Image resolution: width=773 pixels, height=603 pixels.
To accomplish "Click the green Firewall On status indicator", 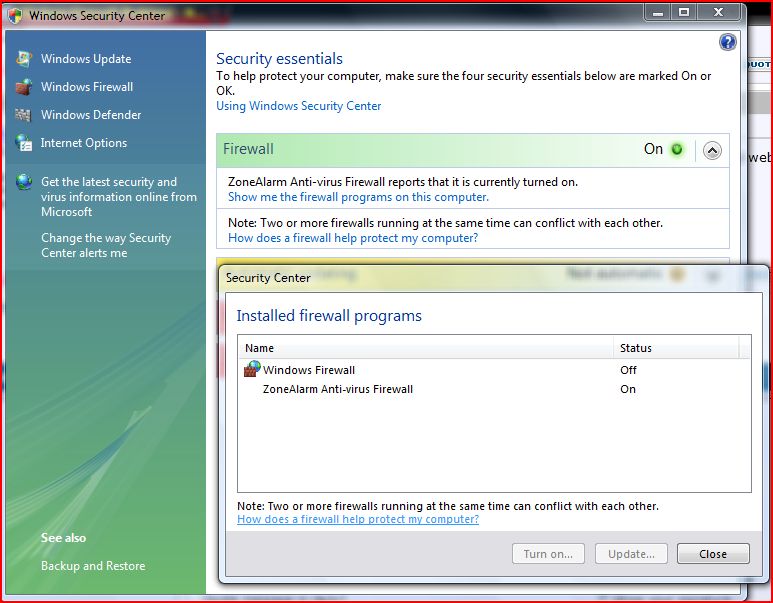I will tap(677, 149).
